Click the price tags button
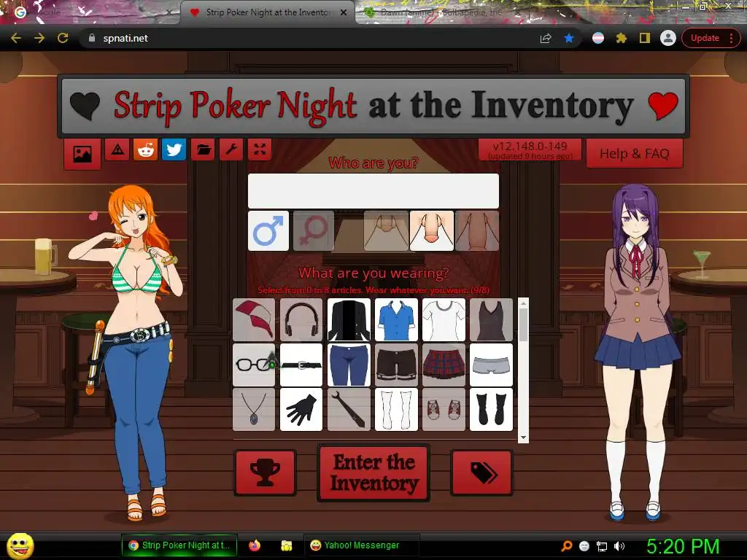 (x=481, y=472)
